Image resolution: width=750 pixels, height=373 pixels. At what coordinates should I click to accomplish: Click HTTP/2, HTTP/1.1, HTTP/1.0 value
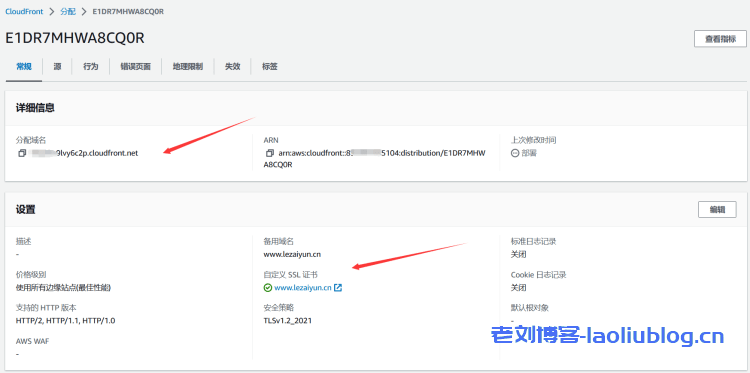coord(66,321)
